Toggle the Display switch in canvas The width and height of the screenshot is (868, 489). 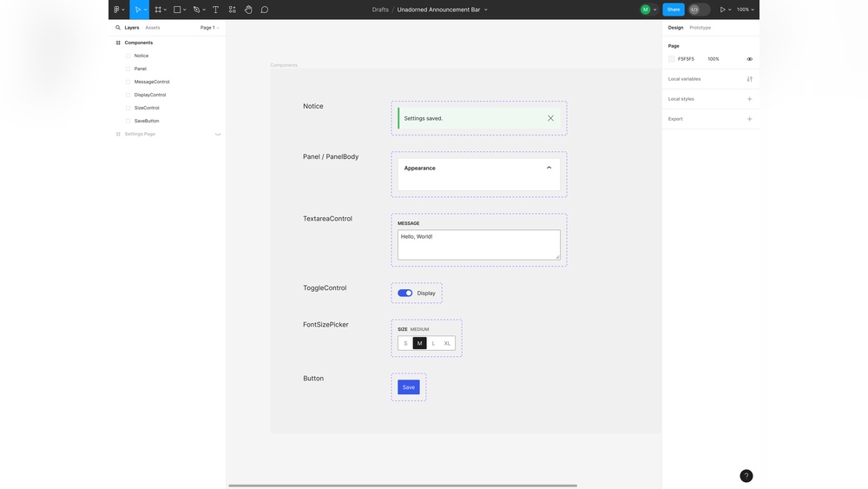404,293
